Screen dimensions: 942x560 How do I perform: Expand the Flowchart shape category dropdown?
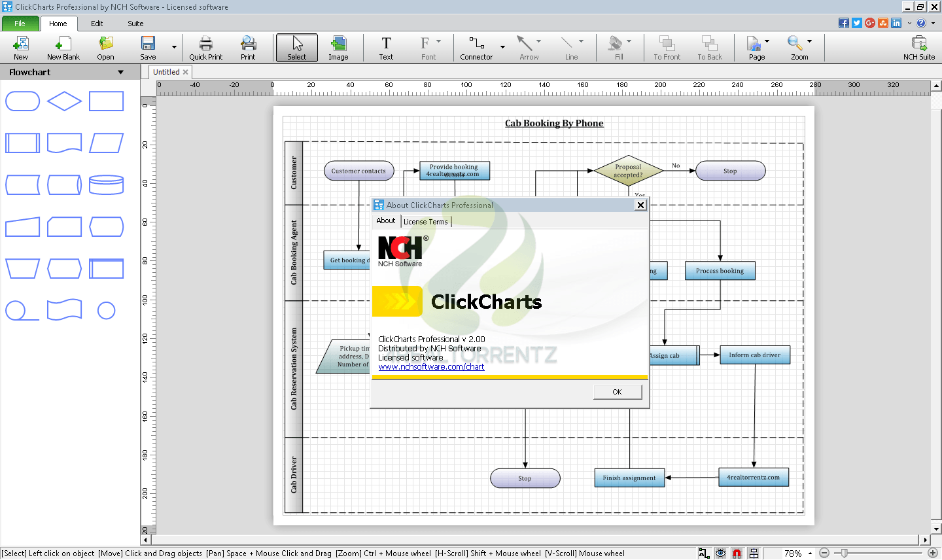pos(120,73)
